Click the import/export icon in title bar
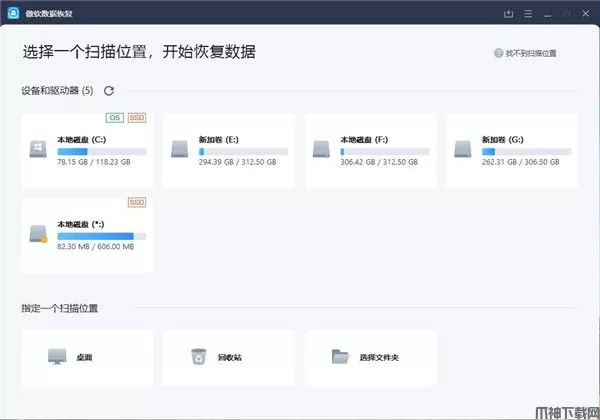 509,14
